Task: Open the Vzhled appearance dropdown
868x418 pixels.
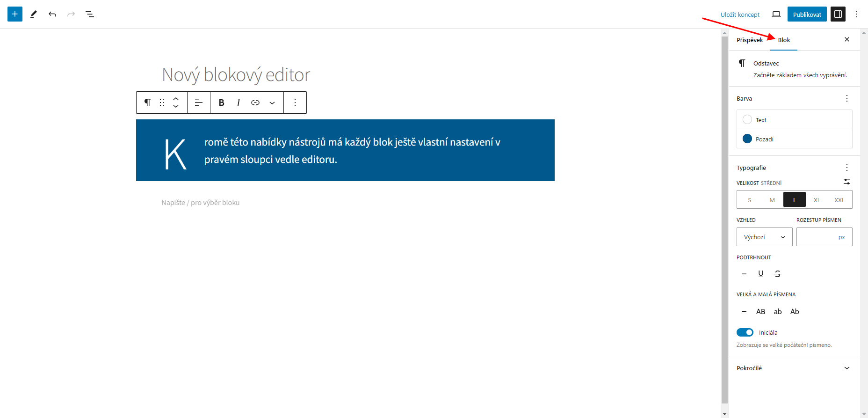Action: pos(765,237)
